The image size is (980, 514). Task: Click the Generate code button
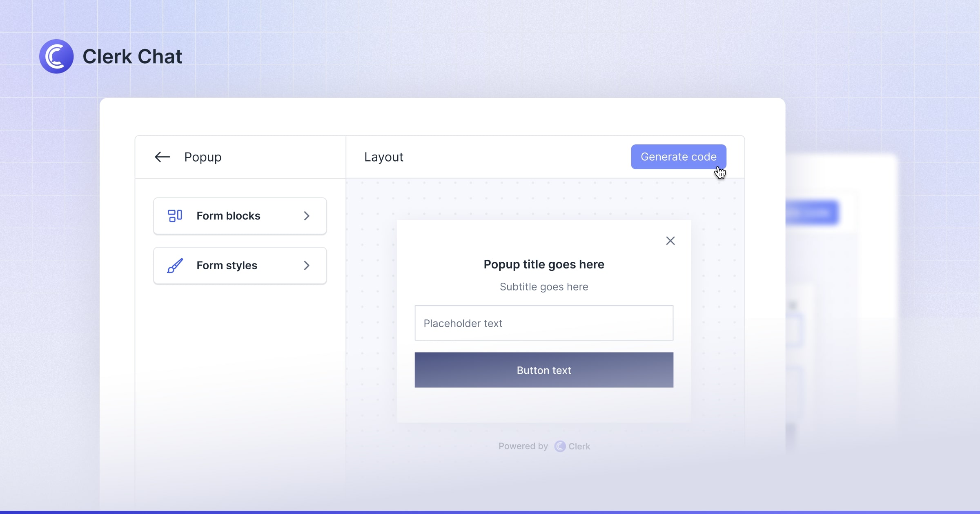[x=679, y=157]
